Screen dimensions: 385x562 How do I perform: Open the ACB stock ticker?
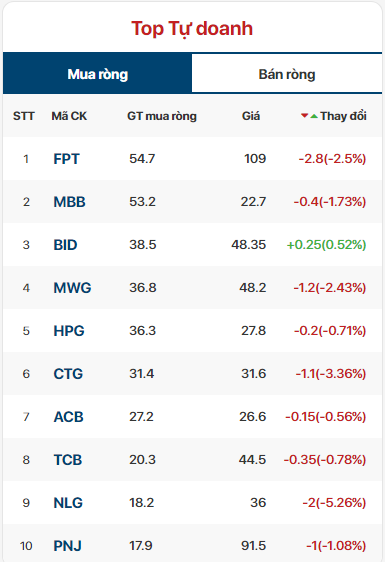tap(68, 417)
